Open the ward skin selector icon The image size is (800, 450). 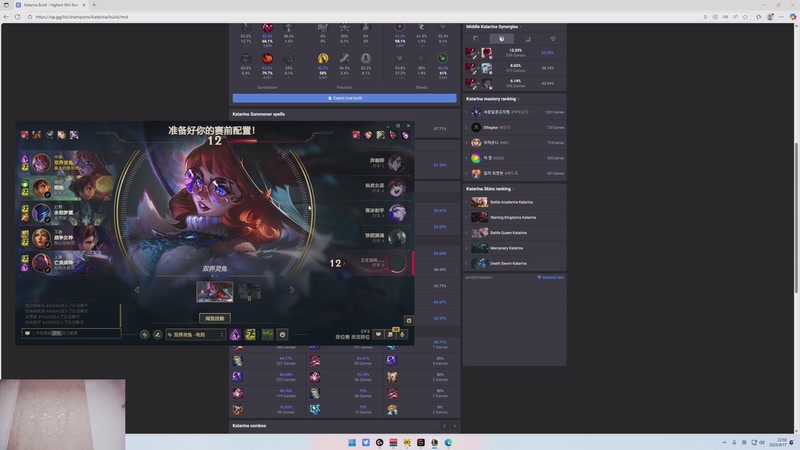point(267,335)
